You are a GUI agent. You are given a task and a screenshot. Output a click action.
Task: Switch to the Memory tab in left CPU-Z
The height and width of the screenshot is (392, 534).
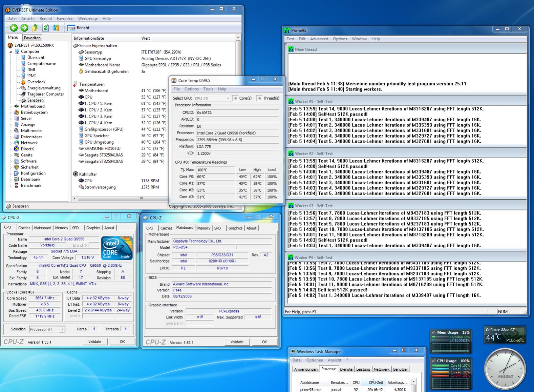(x=62, y=228)
